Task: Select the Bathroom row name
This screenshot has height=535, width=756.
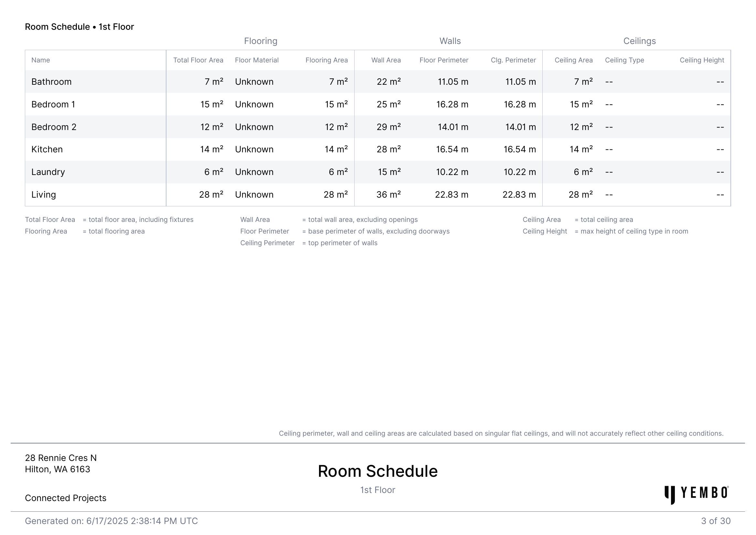Action: [x=51, y=82]
